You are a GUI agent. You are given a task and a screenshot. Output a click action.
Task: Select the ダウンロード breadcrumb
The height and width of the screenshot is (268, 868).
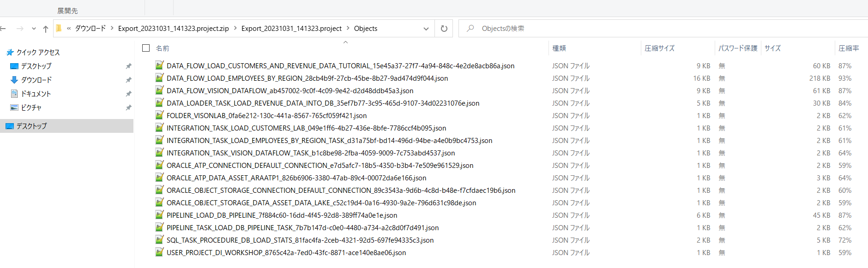click(x=90, y=28)
